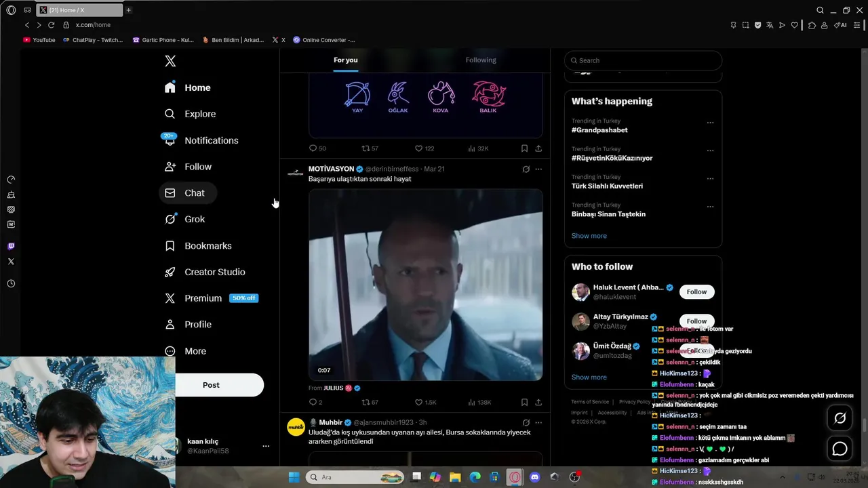868x488 pixels.
Task: Open Microsoft Edge from the taskbar
Action: pos(475,477)
